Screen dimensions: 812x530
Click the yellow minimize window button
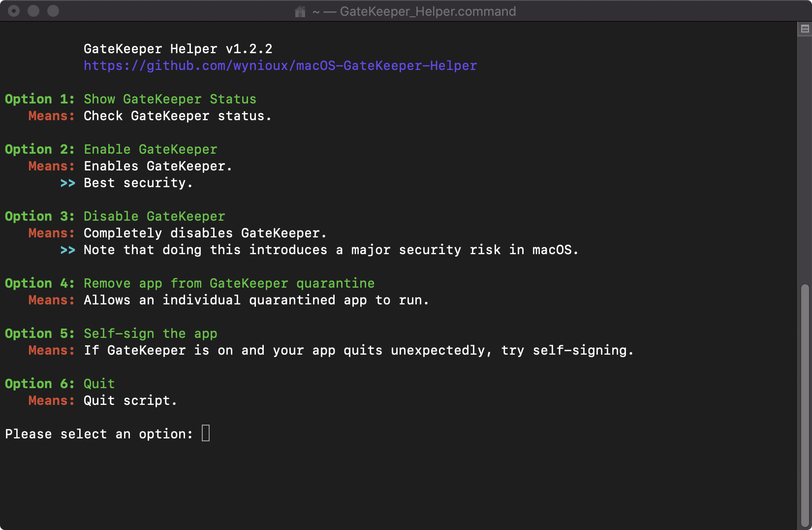pyautogui.click(x=33, y=11)
